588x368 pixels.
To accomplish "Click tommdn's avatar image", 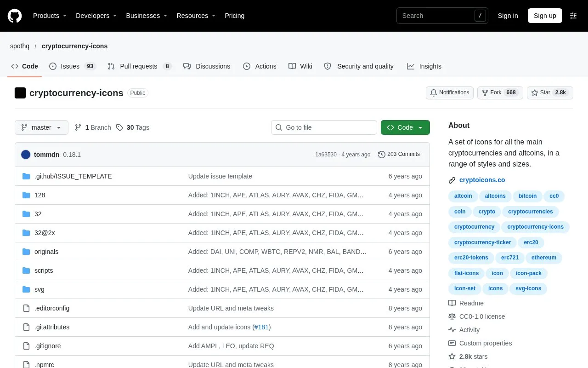I will (26, 155).
